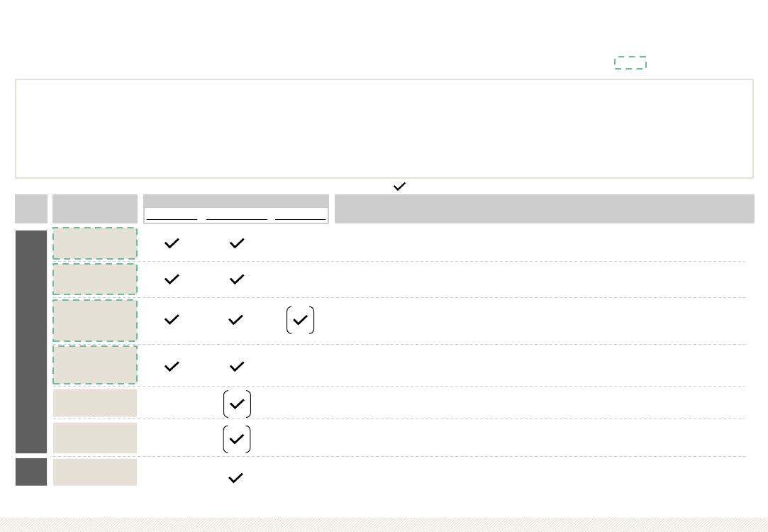Click the small green dashed legend box
Screen dimensions: 768x532
coord(630,62)
